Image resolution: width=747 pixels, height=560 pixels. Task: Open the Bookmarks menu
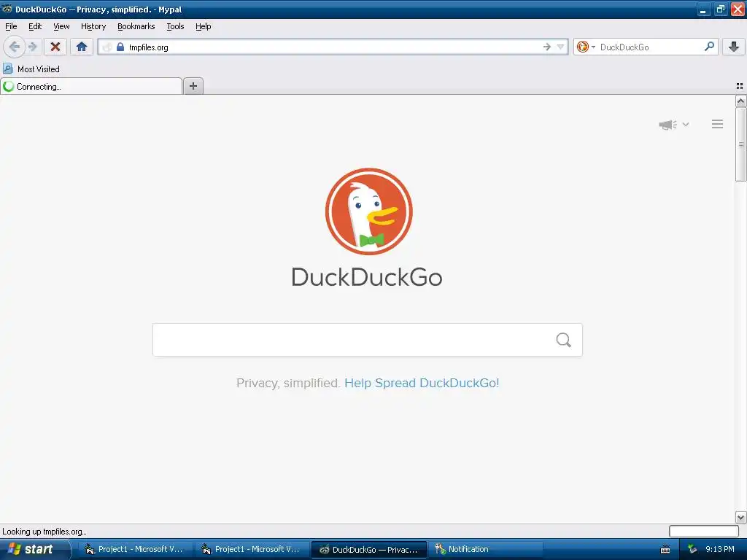[136, 26]
